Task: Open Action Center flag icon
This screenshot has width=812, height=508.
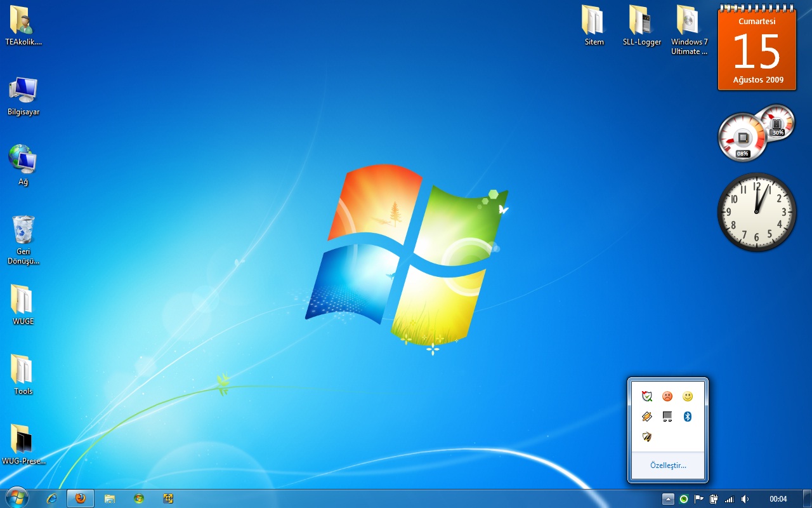Action: [699, 499]
